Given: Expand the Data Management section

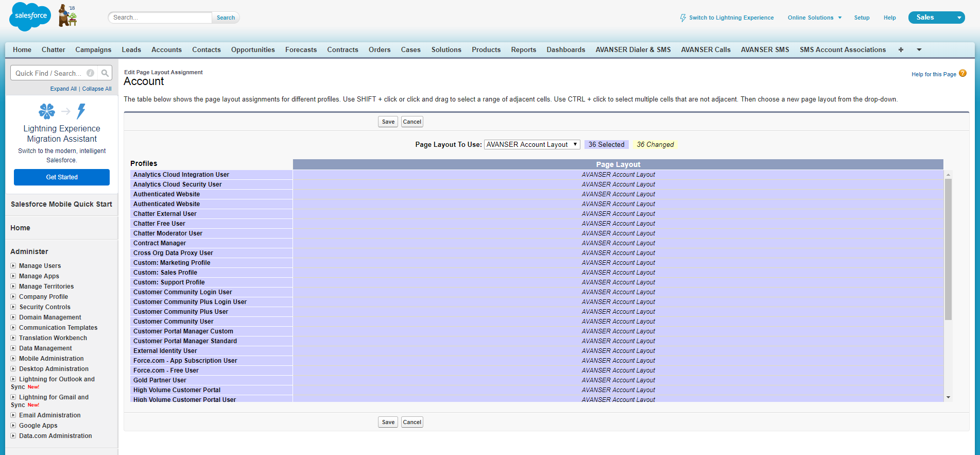Looking at the screenshot, I should tap(13, 348).
